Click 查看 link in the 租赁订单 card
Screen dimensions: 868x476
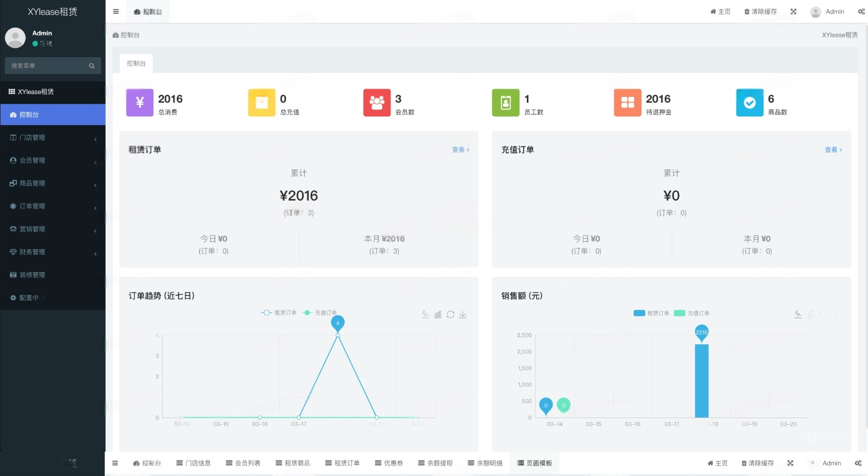pyautogui.click(x=461, y=150)
